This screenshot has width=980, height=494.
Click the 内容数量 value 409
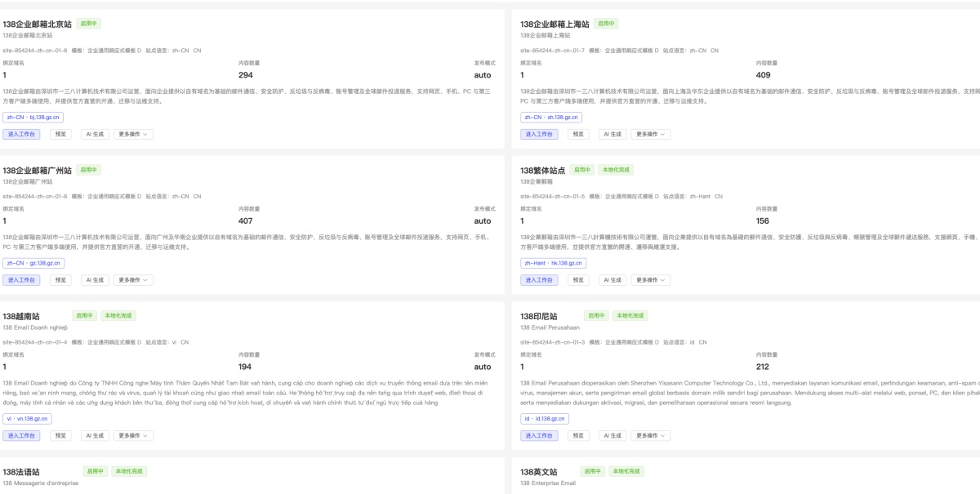click(x=764, y=75)
